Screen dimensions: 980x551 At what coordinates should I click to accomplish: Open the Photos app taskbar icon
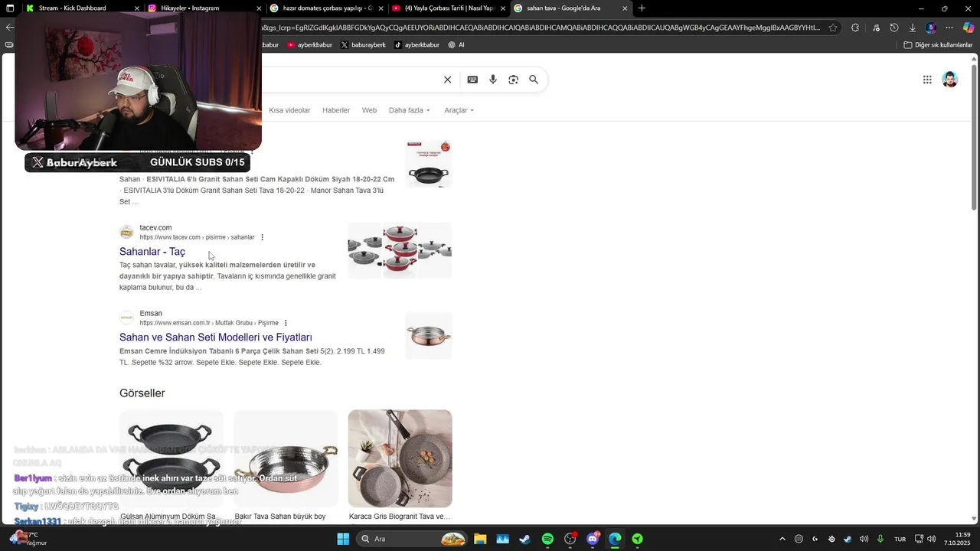[x=502, y=539]
